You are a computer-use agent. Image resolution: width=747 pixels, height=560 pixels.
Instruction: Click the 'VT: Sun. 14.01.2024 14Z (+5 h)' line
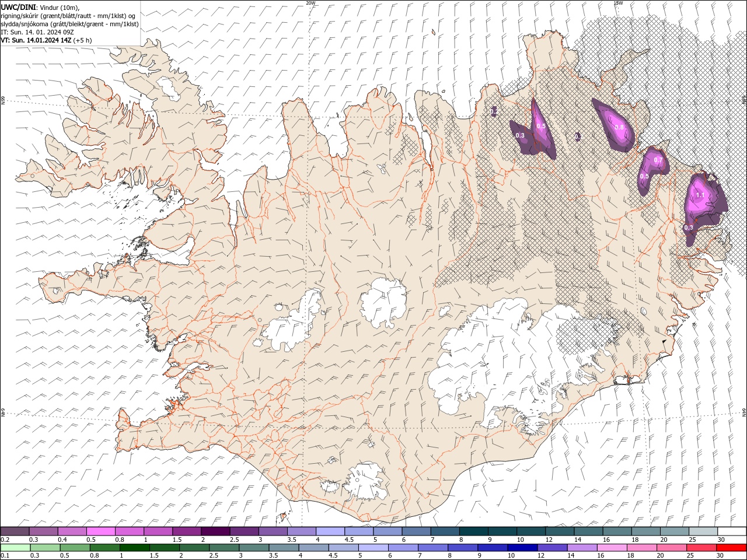[x=46, y=40]
